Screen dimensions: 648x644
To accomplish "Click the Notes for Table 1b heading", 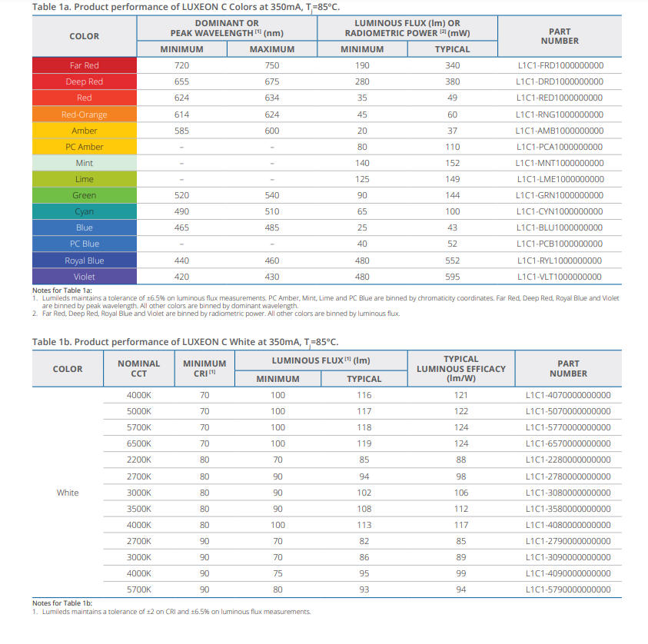I will 62,603.
